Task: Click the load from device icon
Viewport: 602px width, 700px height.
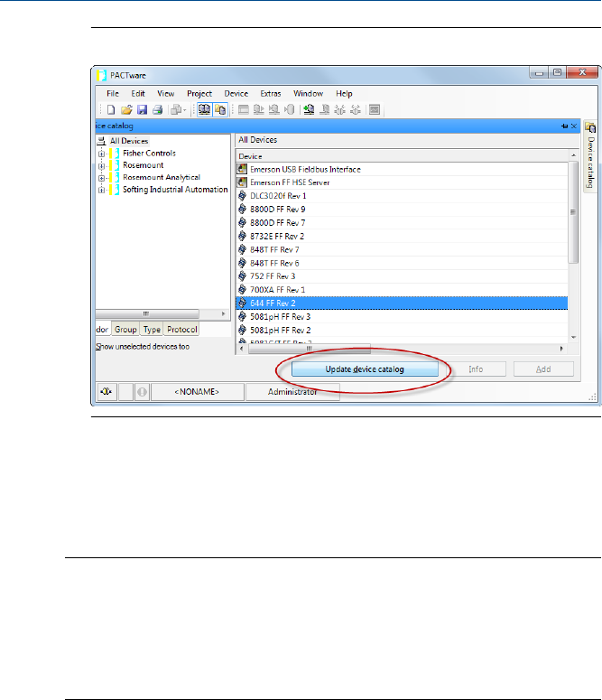Action: [259, 110]
